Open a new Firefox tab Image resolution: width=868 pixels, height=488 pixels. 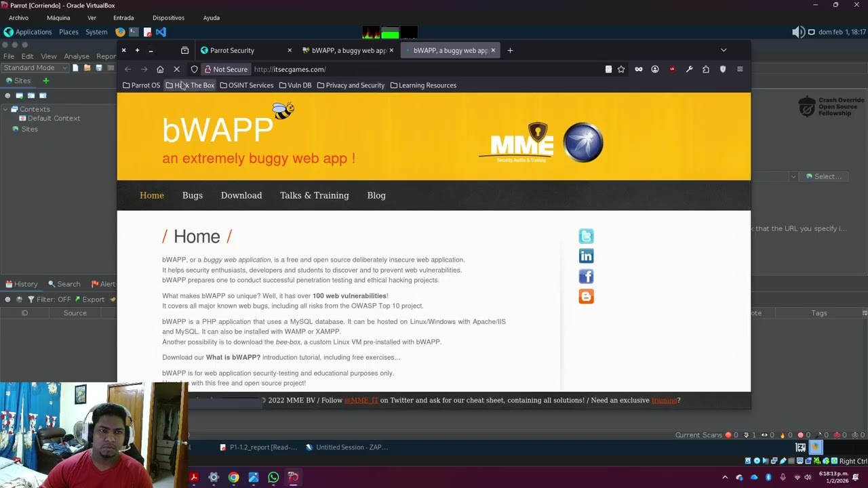click(510, 50)
